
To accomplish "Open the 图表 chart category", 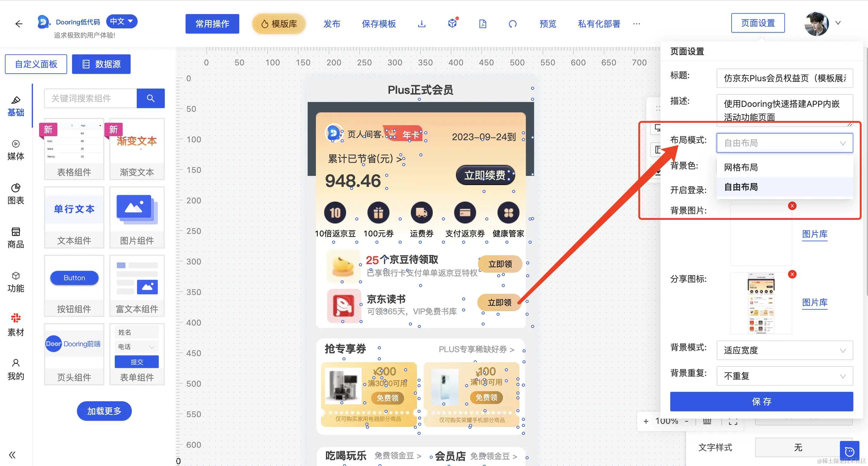I will pos(16,194).
